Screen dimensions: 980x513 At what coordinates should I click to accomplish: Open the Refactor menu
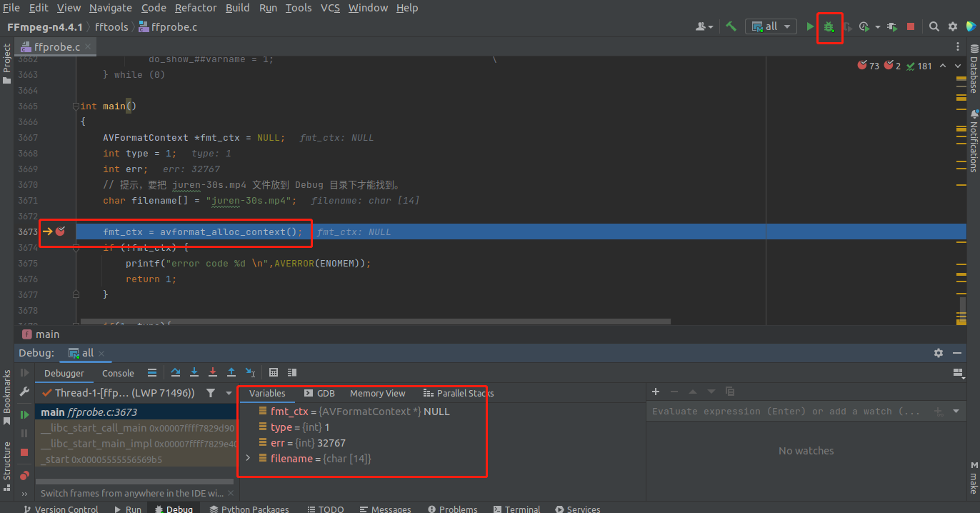tap(196, 8)
